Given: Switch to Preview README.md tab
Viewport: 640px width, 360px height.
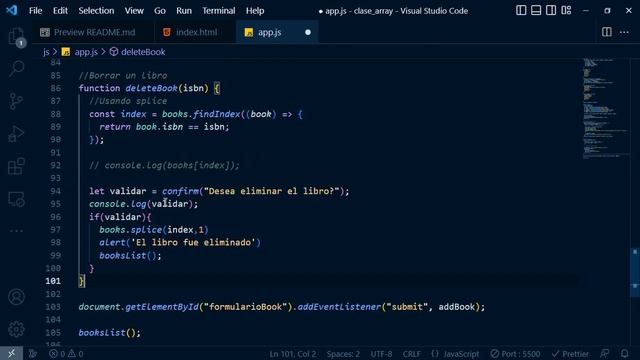Looking at the screenshot, I should pyautogui.click(x=93, y=32).
